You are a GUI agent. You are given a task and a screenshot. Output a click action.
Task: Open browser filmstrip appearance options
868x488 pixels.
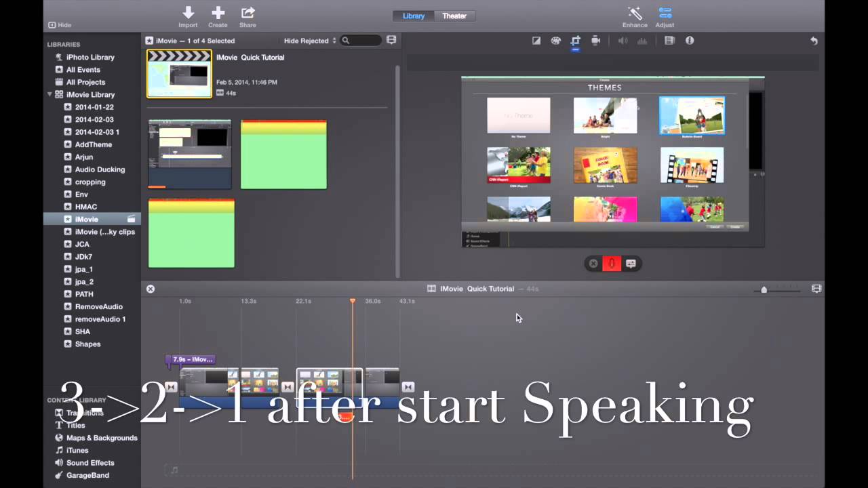pyautogui.click(x=391, y=41)
